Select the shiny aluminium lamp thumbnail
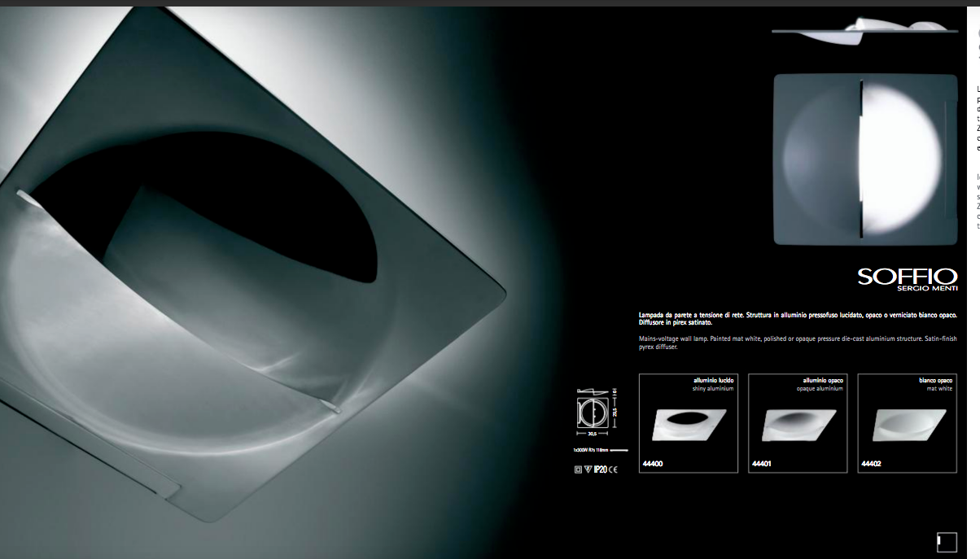This screenshot has width=980, height=559. click(x=688, y=425)
